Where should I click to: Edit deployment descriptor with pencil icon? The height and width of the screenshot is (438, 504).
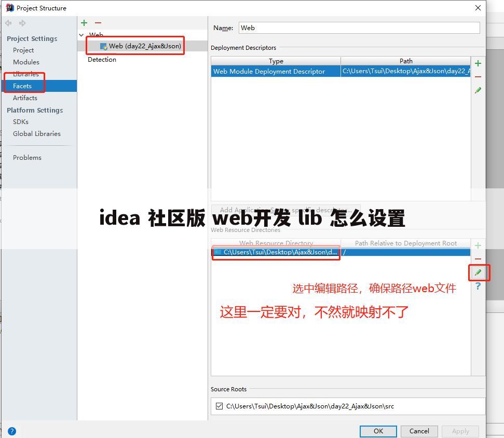[478, 90]
